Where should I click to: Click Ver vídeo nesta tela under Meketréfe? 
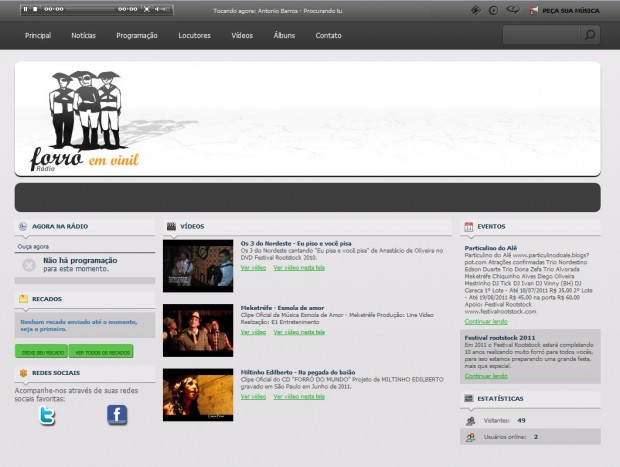point(299,332)
